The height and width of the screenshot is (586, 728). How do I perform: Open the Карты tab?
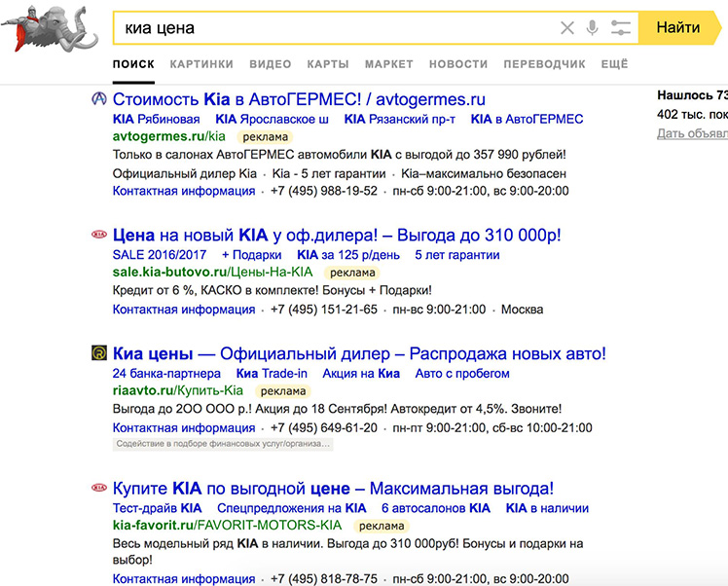(x=328, y=64)
